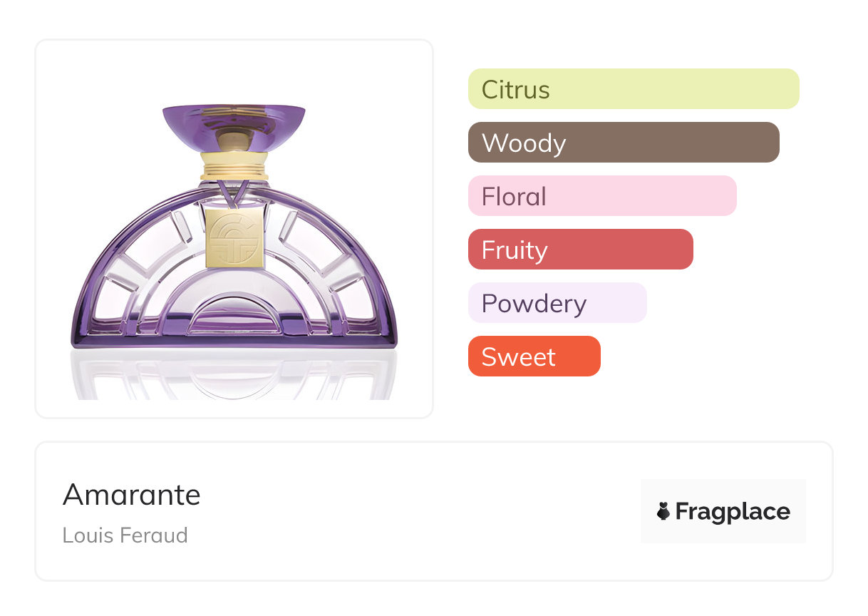This screenshot has width=868, height=616.
Task: Pick the red Fruity accord bar
Action: pyautogui.click(x=580, y=250)
